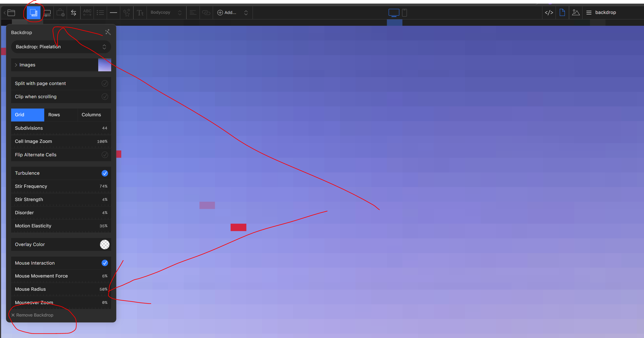Switch to desktop preview icon
644x338 pixels.
[394, 12]
